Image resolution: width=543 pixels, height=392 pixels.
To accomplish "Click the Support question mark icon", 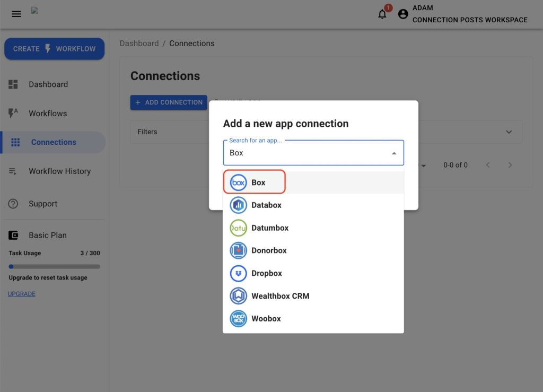I will pos(13,204).
